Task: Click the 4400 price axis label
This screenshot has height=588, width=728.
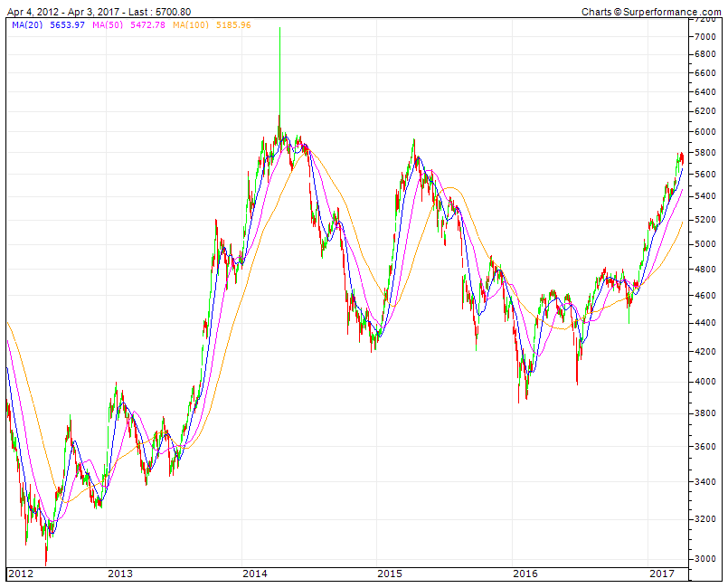Action: [x=705, y=322]
